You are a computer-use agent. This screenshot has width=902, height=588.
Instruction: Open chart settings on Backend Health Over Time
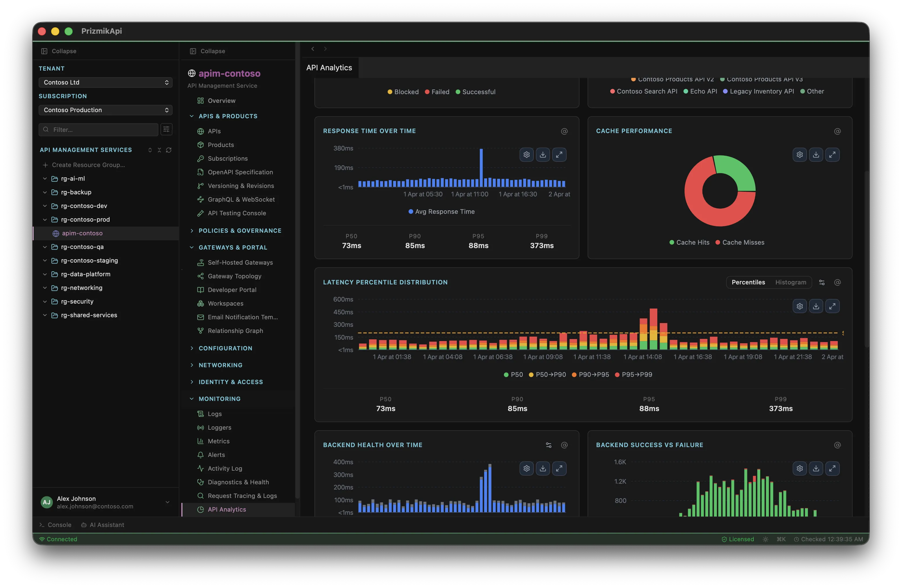tap(526, 468)
